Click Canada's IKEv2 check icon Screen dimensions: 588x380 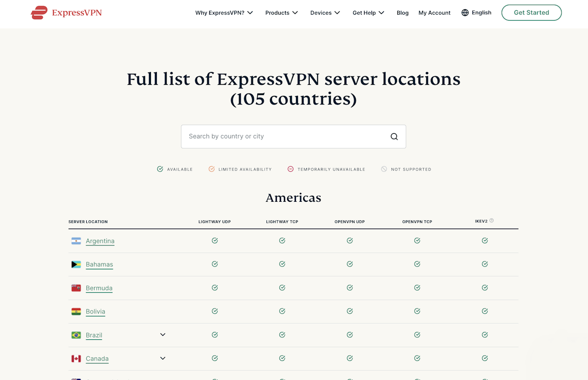point(485,358)
